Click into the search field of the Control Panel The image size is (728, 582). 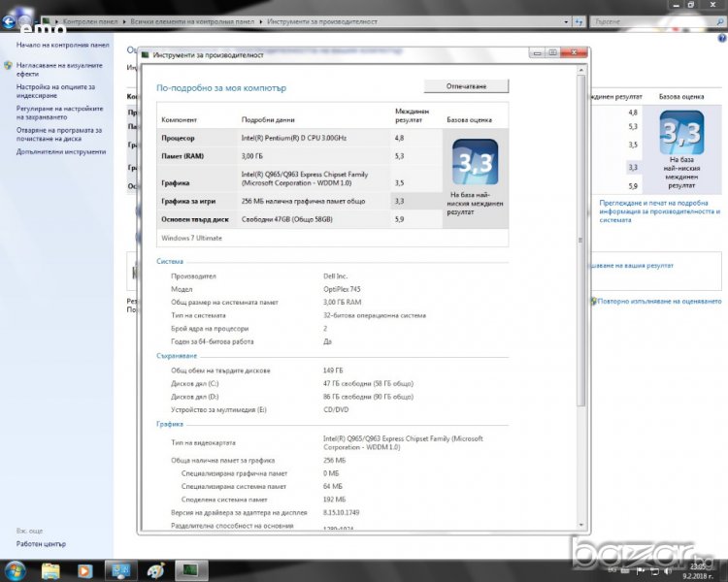click(652, 21)
